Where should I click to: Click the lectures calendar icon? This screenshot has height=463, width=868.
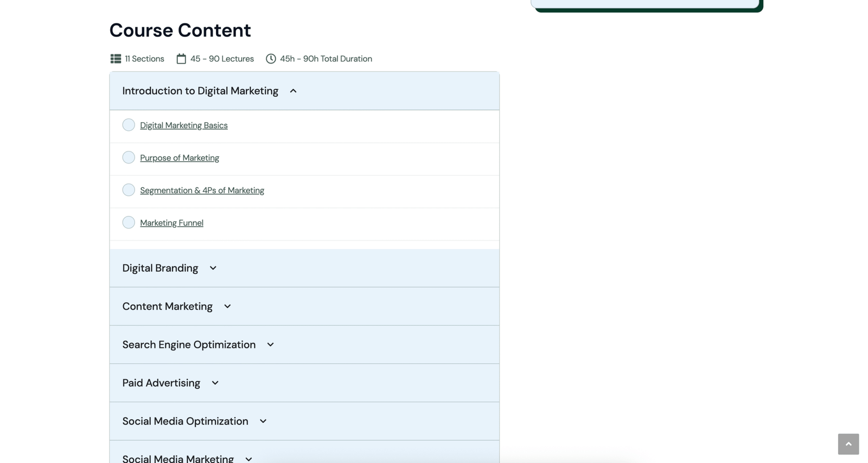pyautogui.click(x=181, y=59)
